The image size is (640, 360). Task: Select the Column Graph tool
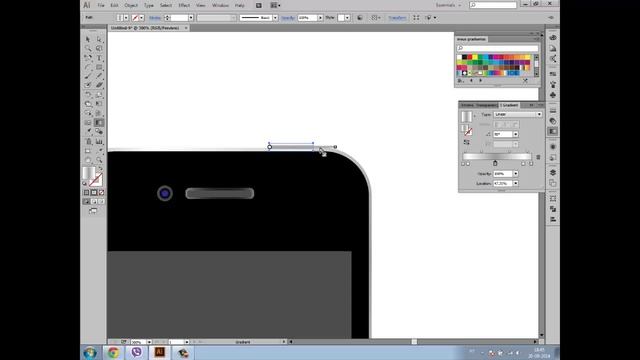click(99, 141)
